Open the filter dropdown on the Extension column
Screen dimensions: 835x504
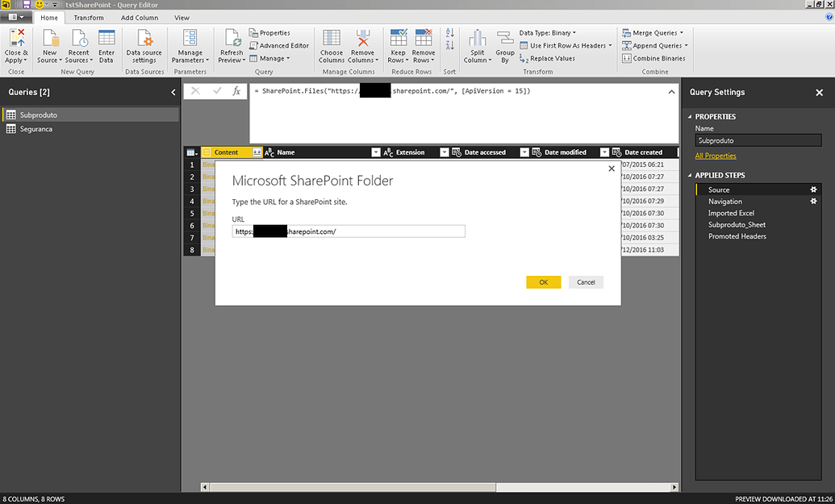444,152
